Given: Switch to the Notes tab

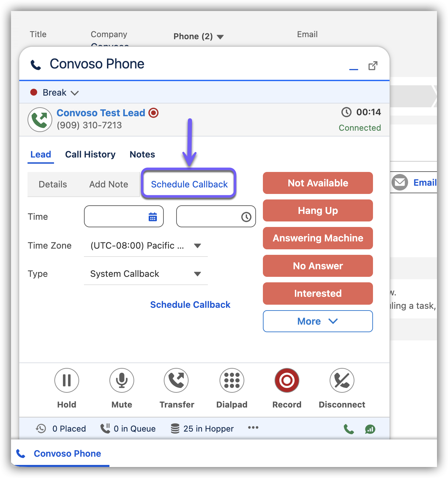Looking at the screenshot, I should click(142, 154).
